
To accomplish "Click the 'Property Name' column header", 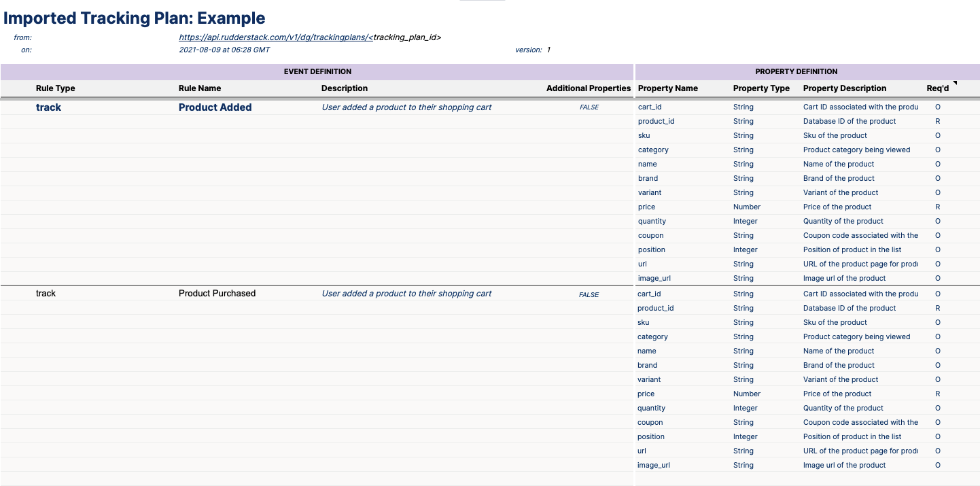I will coord(668,88).
